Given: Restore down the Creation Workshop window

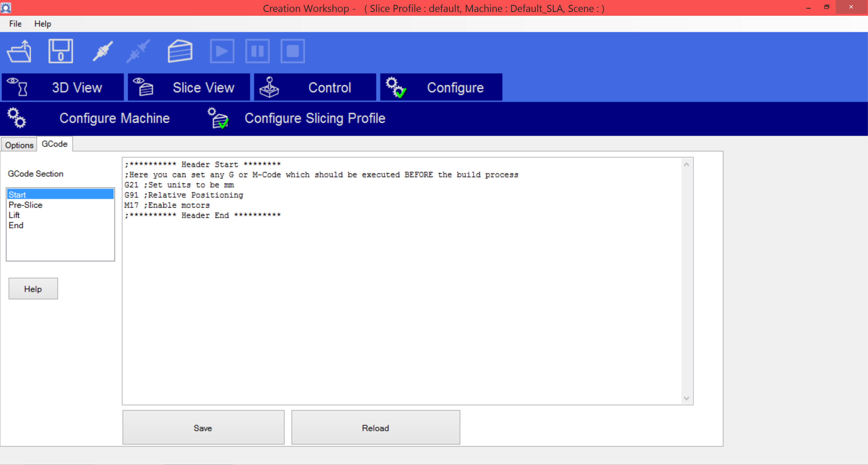Looking at the screenshot, I should pyautogui.click(x=826, y=7).
